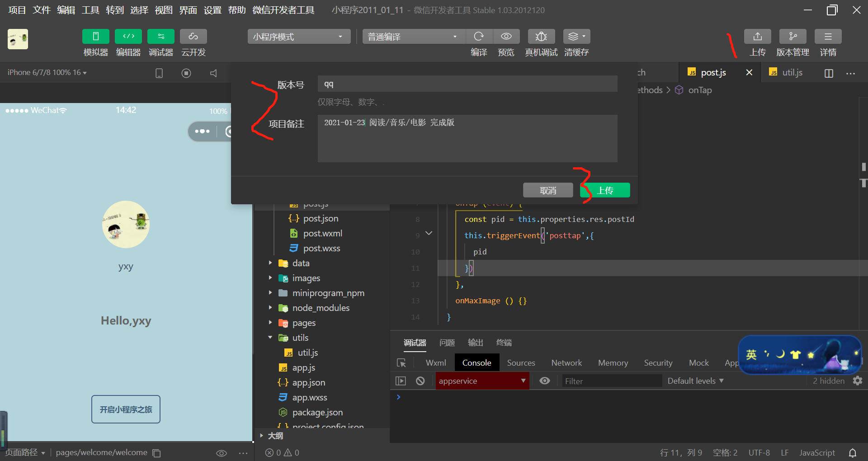Open the 普通编译 compile mode dropdown

(x=414, y=37)
